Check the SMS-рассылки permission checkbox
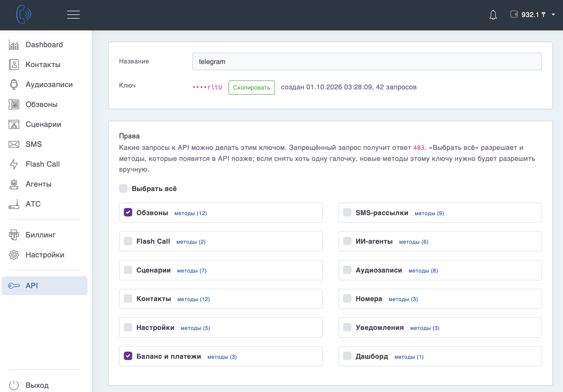The image size is (563, 392). point(347,213)
